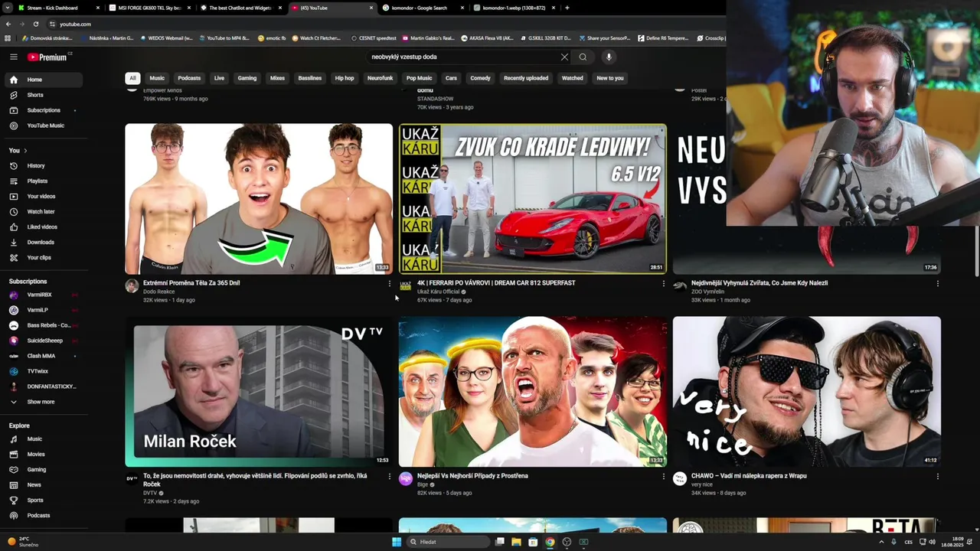Open Dodo Reakce channel link
980x551 pixels.
(x=158, y=292)
